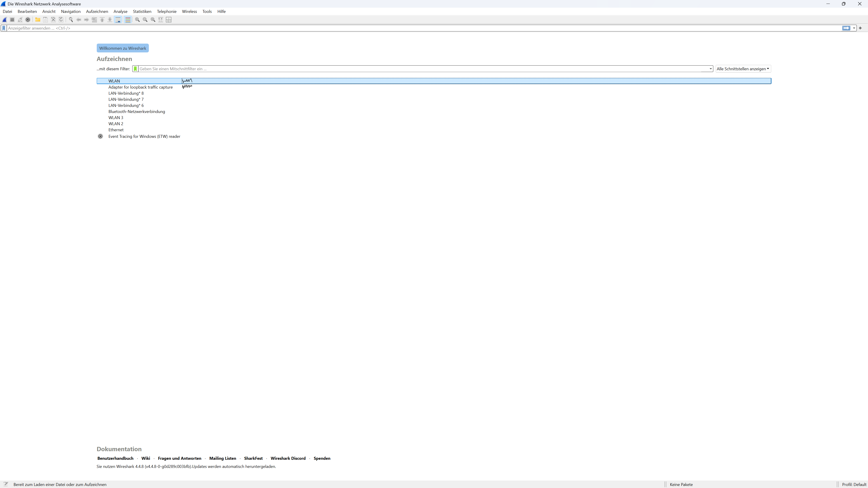Open the Aufzeichnen menu
Viewport: 868px width, 488px height.
(97, 12)
